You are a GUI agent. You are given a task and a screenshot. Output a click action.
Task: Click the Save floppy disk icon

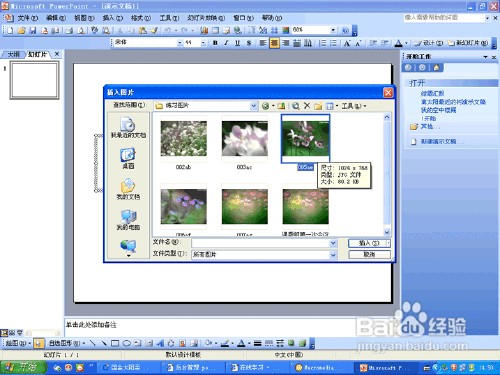tap(33, 31)
